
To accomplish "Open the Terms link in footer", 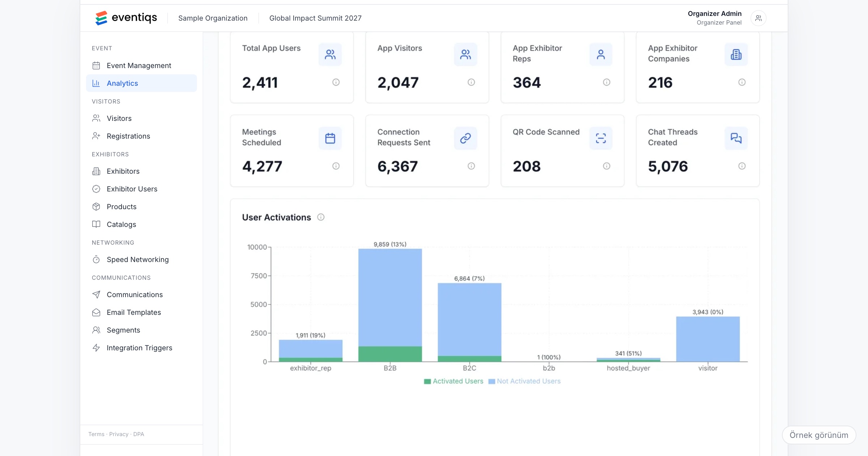I will [x=96, y=434].
